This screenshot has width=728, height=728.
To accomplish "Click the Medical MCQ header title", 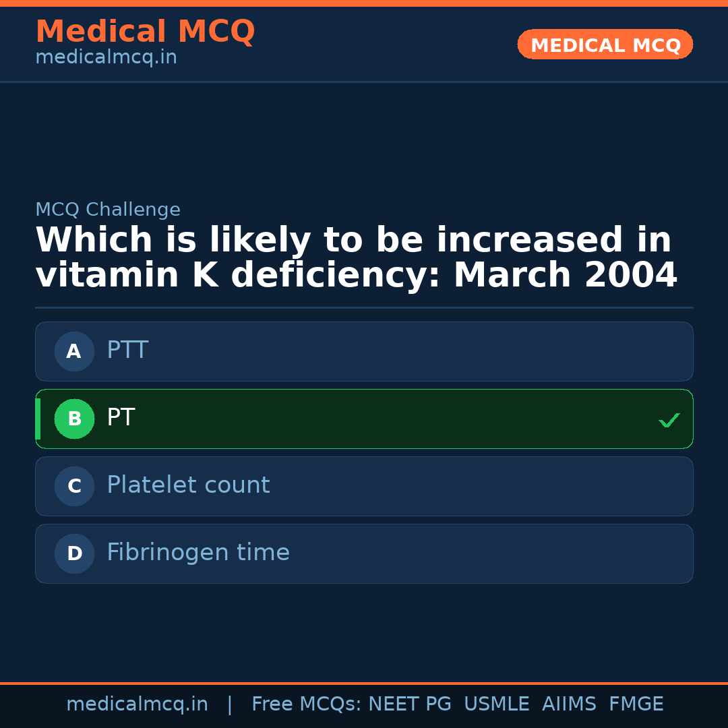I will [x=145, y=32].
